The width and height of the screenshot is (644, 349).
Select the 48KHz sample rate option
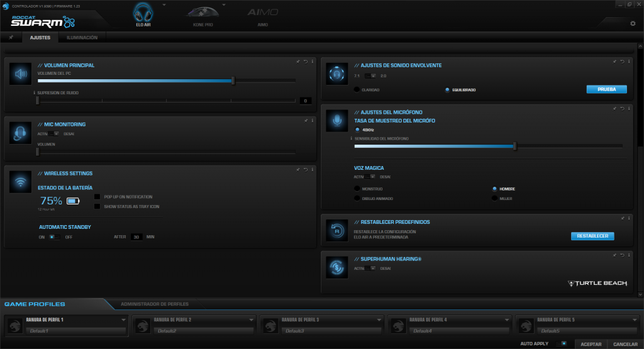coord(357,130)
